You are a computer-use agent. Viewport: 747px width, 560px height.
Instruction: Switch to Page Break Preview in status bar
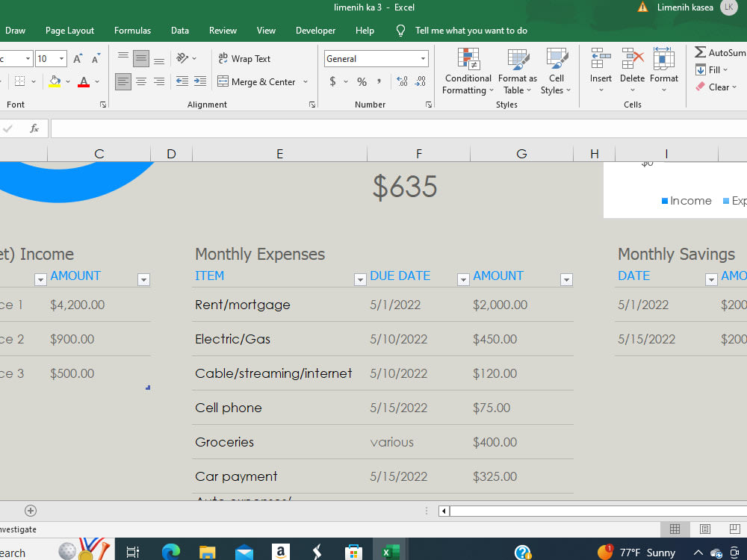(734, 529)
